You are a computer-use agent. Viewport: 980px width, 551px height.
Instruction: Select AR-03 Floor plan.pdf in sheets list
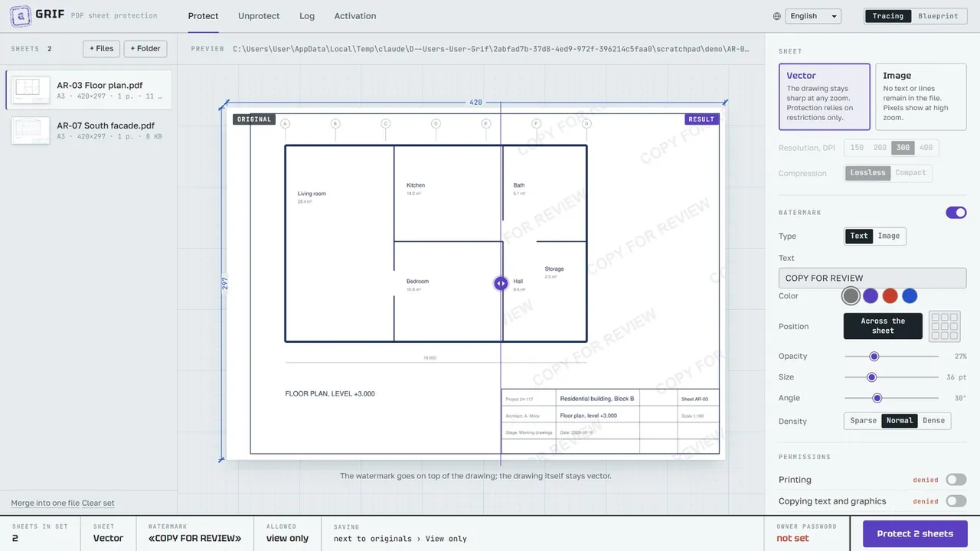[89, 90]
